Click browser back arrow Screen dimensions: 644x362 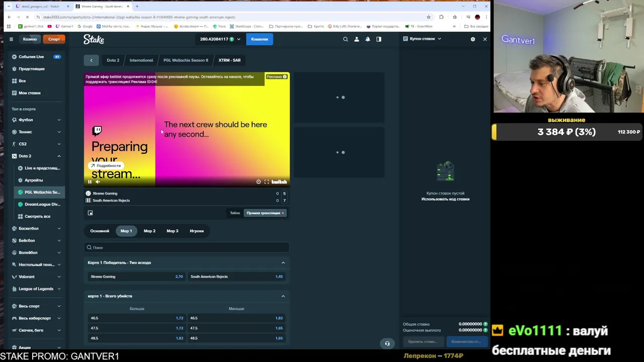(9, 17)
